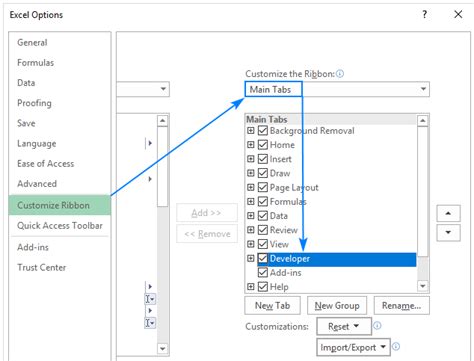Click the up arrow of the commands list scrollbar
The height and width of the screenshot is (361, 474).
(162, 120)
